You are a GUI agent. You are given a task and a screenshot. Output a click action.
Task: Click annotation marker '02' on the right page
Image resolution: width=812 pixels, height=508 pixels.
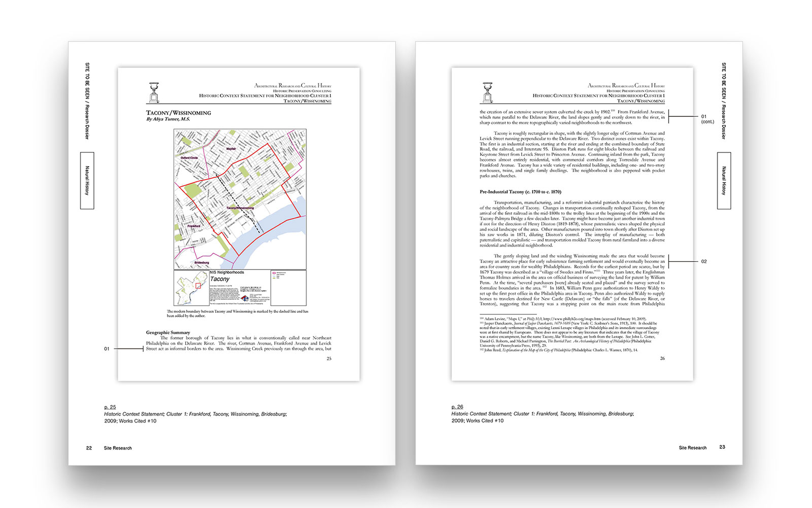704,262
